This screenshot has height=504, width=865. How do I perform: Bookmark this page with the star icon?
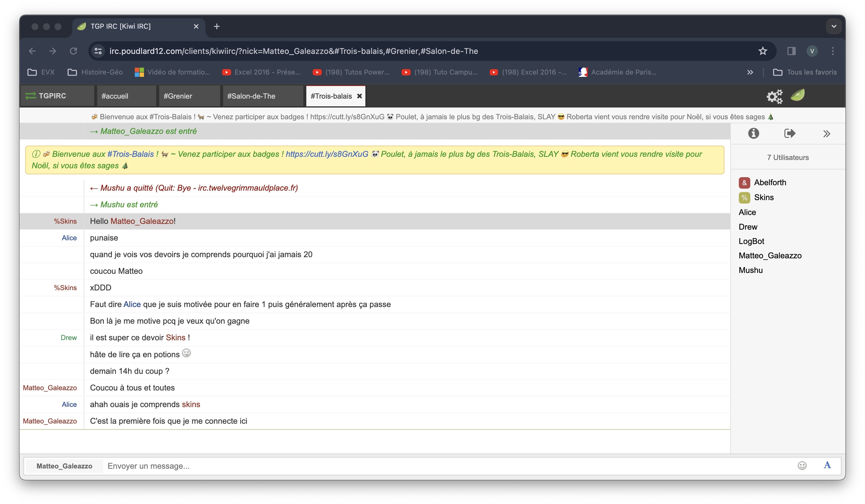[762, 51]
